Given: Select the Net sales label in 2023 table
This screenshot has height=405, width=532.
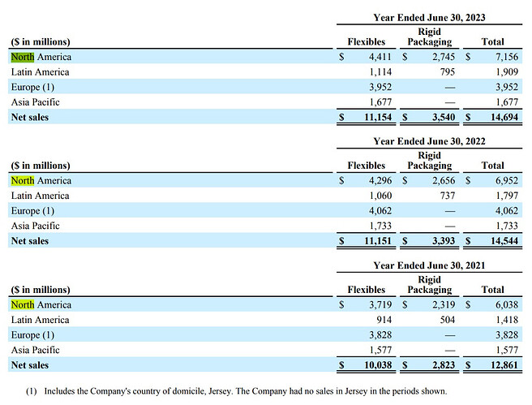Looking at the screenshot, I should (30, 117).
